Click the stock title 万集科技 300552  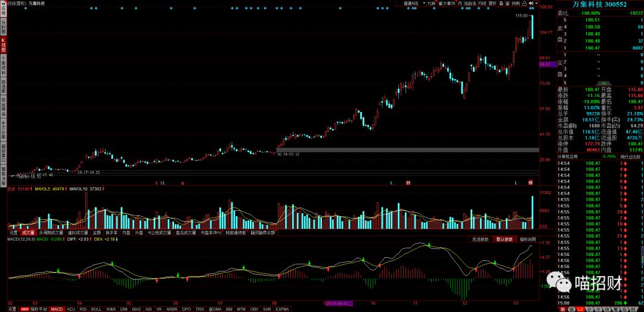tap(600, 4)
